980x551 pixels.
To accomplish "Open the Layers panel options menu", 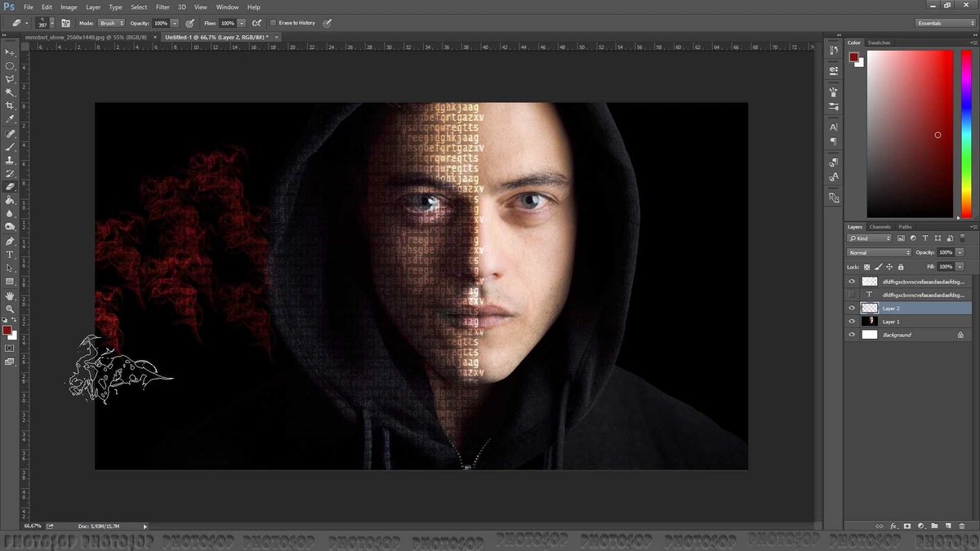I will tap(973, 227).
